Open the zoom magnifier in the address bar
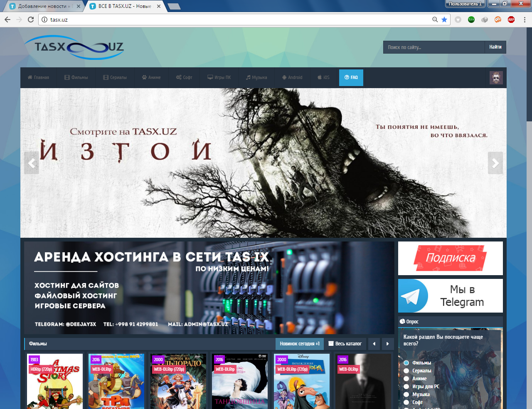 pyautogui.click(x=435, y=20)
